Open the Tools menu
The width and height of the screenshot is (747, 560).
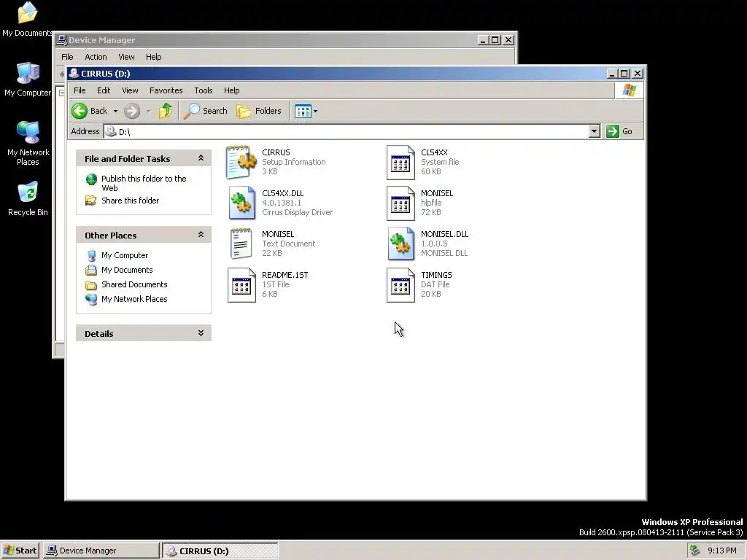(x=204, y=90)
